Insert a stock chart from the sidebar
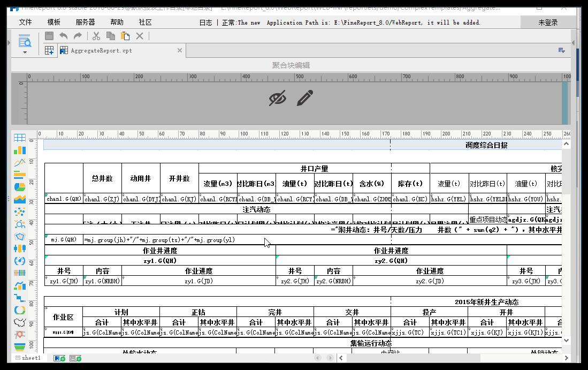The image size is (588, 370). (x=19, y=248)
